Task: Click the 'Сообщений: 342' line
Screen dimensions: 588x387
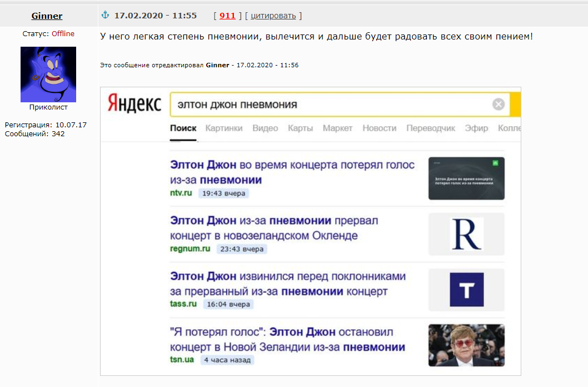Action: pos(34,134)
